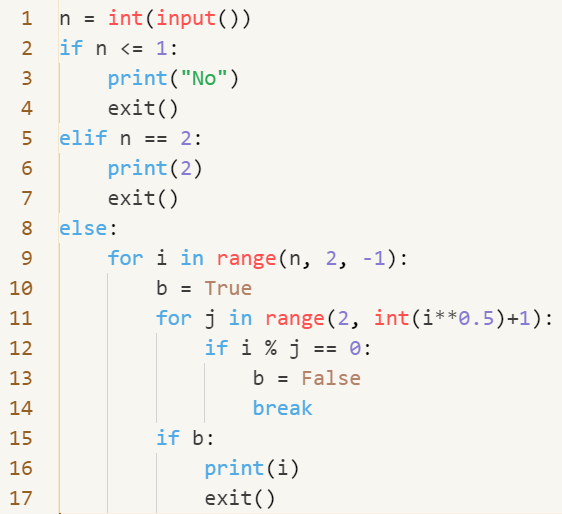The image size is (562, 514).
Task: Click 'print(2)' statement on line 6
Action: (155, 168)
